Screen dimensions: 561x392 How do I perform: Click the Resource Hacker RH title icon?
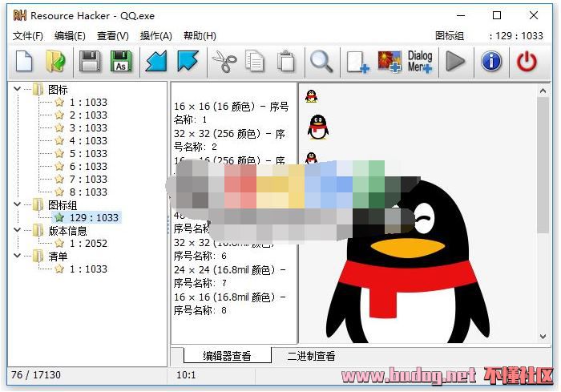(x=20, y=15)
